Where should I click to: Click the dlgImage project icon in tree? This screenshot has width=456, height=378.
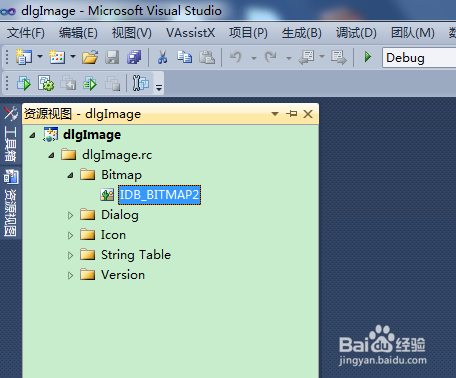(50, 135)
